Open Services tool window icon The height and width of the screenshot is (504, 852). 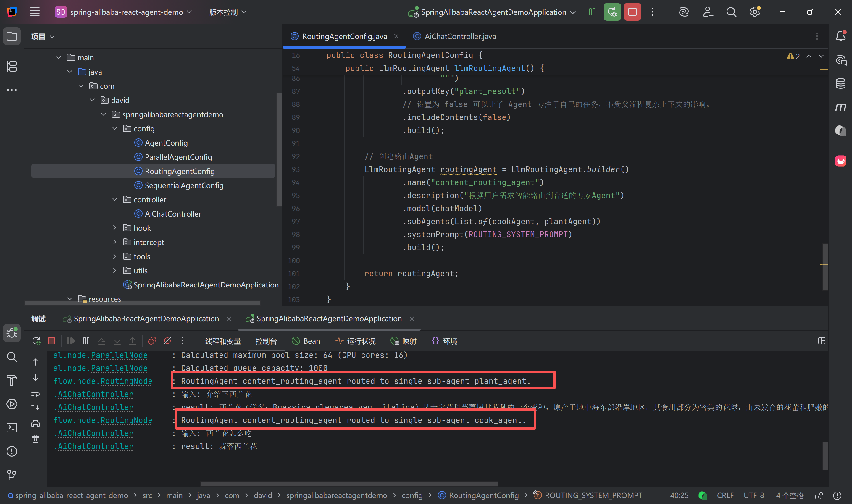pos(12,404)
